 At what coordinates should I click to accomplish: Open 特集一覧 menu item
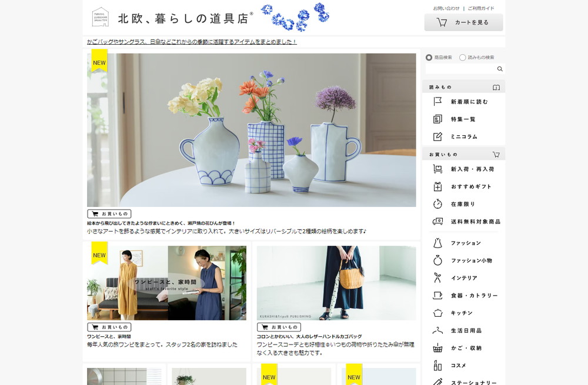coord(463,119)
